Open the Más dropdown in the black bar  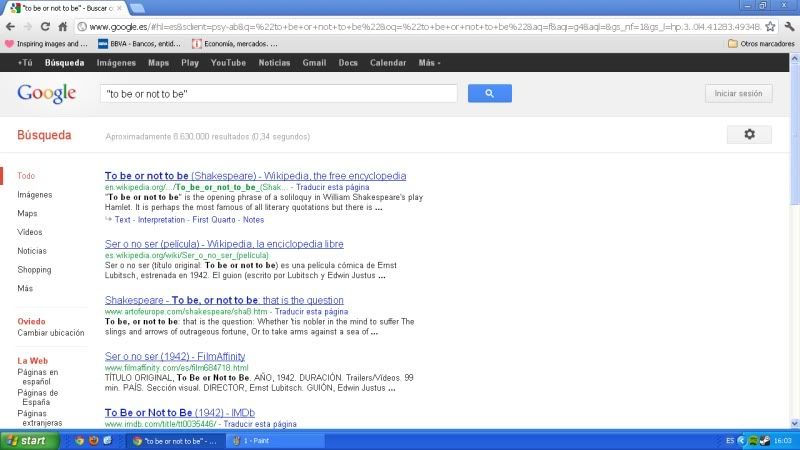429,63
